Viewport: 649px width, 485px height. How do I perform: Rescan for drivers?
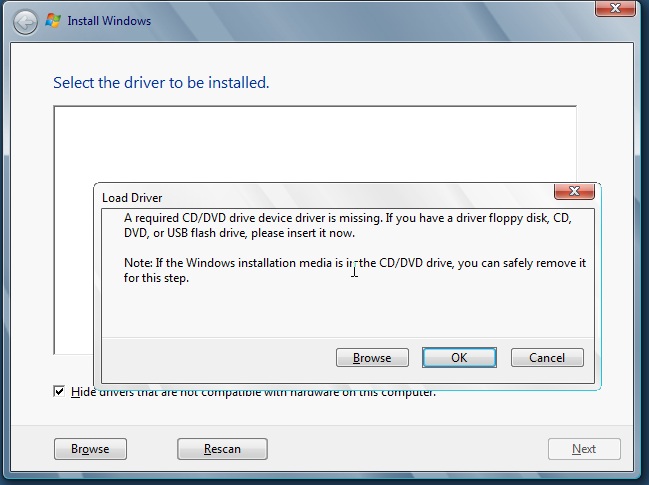pyautogui.click(x=222, y=449)
